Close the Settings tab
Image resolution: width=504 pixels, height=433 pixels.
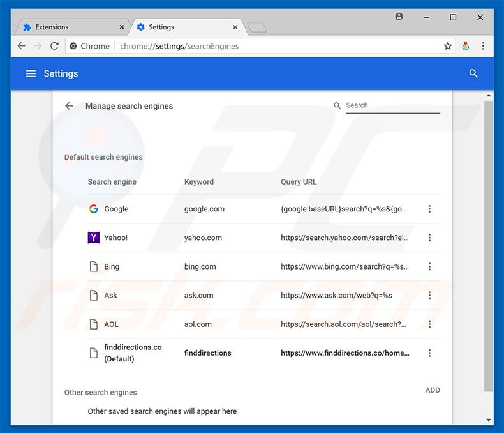[x=235, y=27]
